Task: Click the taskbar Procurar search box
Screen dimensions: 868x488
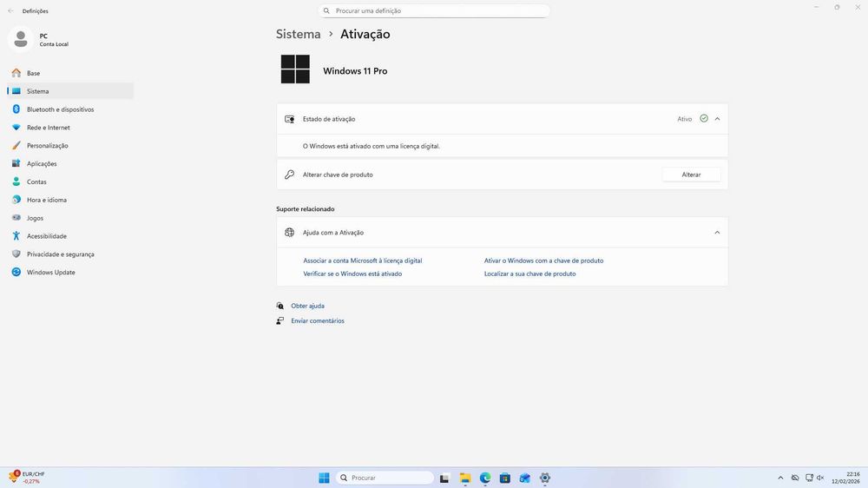Action: (x=385, y=478)
